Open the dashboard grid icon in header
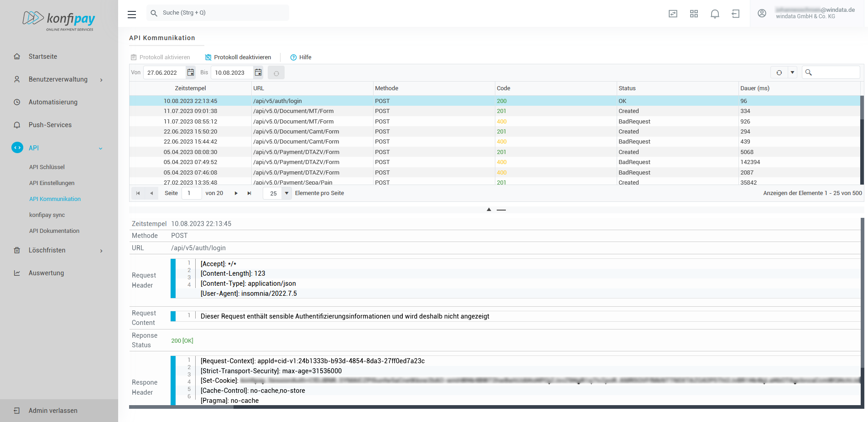Image resolution: width=868 pixels, height=422 pixels. point(694,14)
